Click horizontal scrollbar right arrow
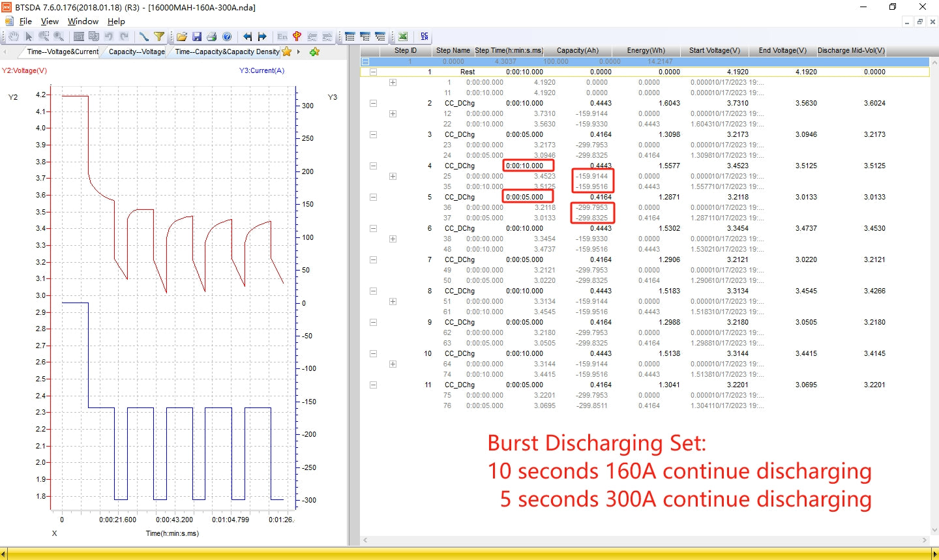This screenshot has width=939, height=560. click(925, 540)
